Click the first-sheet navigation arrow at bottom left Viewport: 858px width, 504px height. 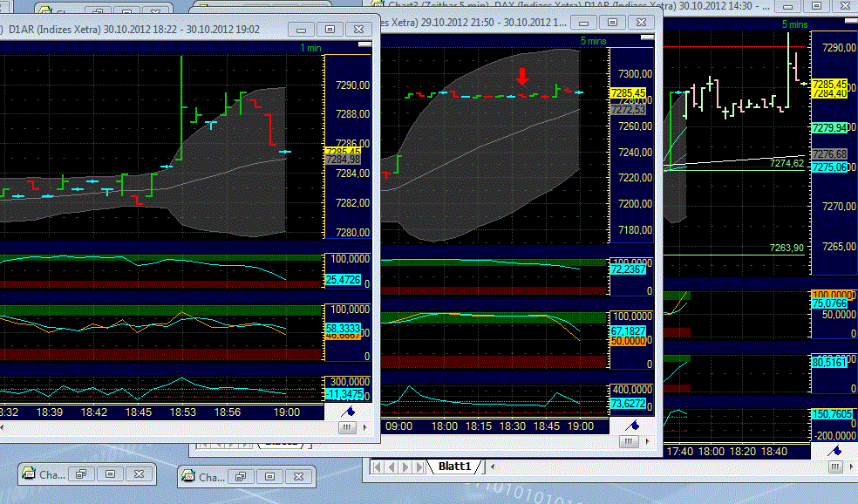377,467
